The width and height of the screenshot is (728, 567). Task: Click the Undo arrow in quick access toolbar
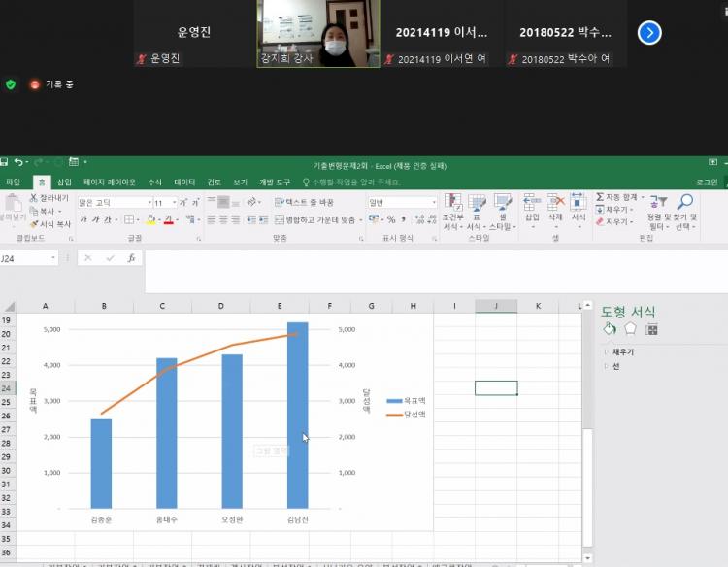19,162
